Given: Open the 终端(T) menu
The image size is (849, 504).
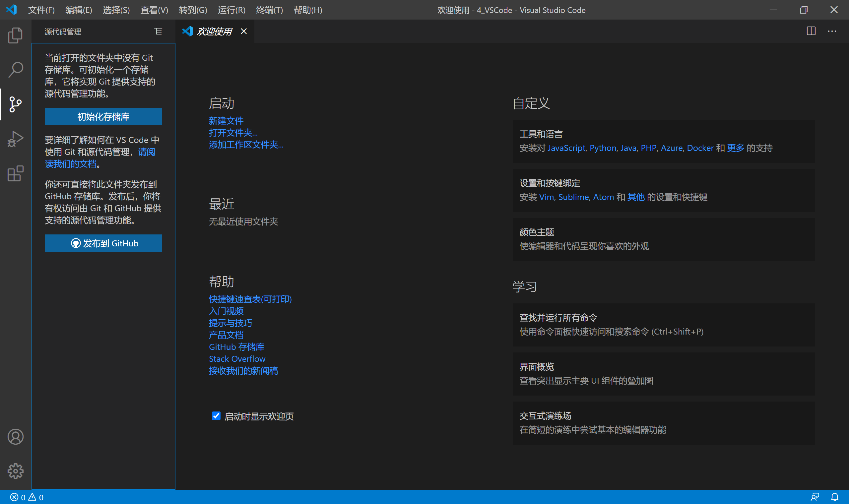Looking at the screenshot, I should click(269, 10).
